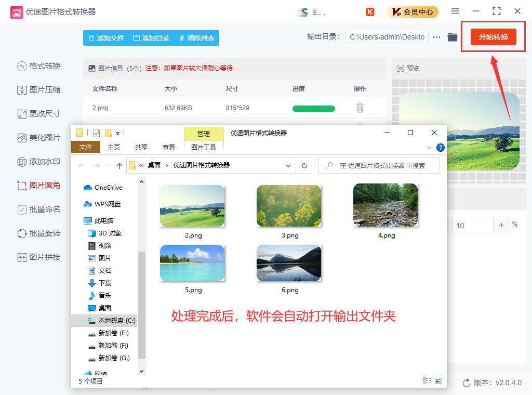This screenshot has height=395, width=532.
Task: Open the 查看 ribbon tab
Action: (169, 147)
